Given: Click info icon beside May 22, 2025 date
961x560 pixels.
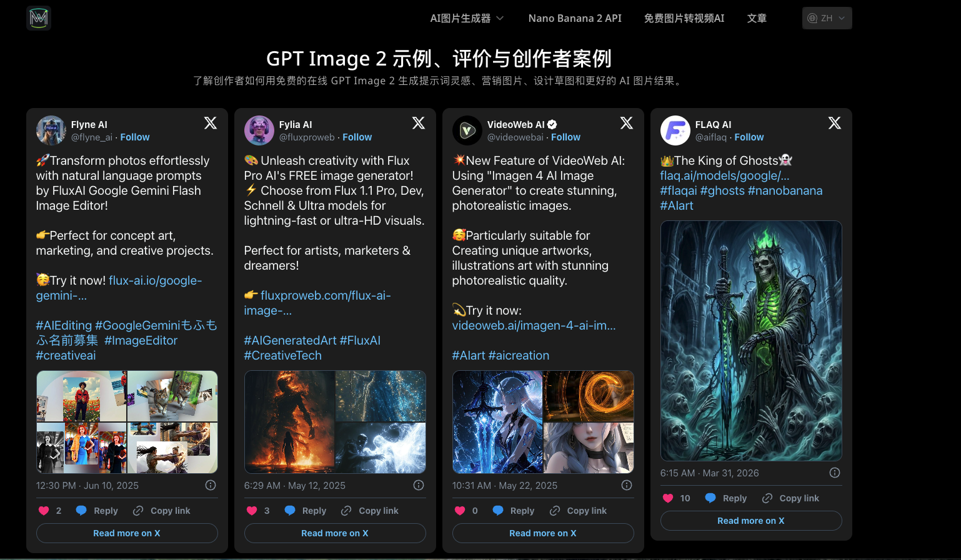Looking at the screenshot, I should tap(627, 485).
